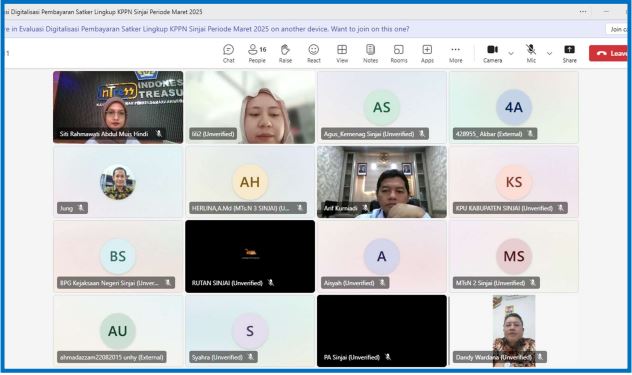Viewport: 632px width, 375px height.
Task: Select Jung's profile photo tile
Action: (118, 182)
